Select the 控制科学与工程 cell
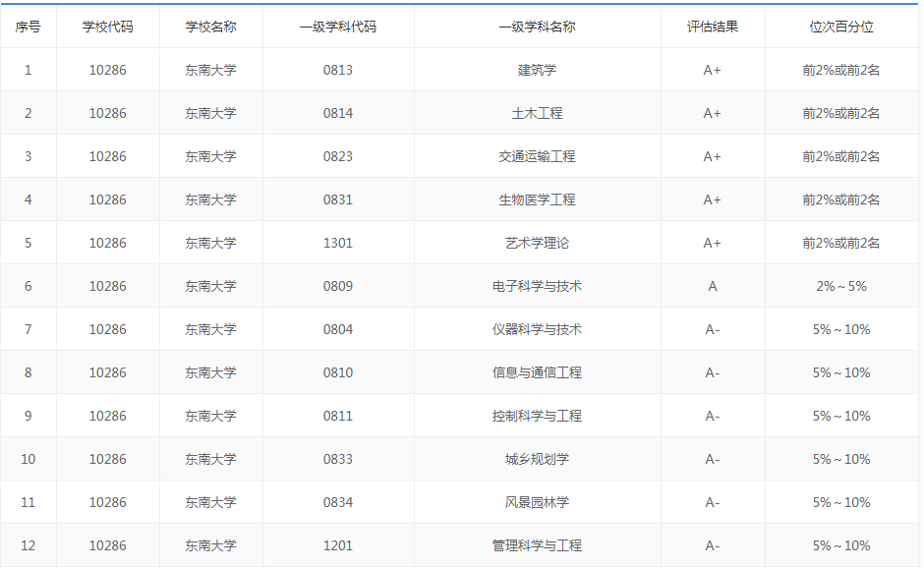This screenshot has width=924, height=568. [537, 416]
